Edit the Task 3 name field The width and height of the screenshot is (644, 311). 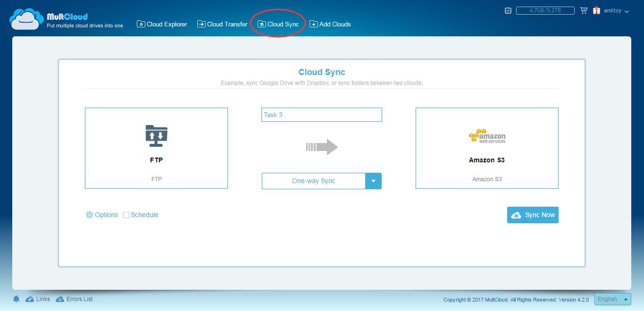[322, 115]
